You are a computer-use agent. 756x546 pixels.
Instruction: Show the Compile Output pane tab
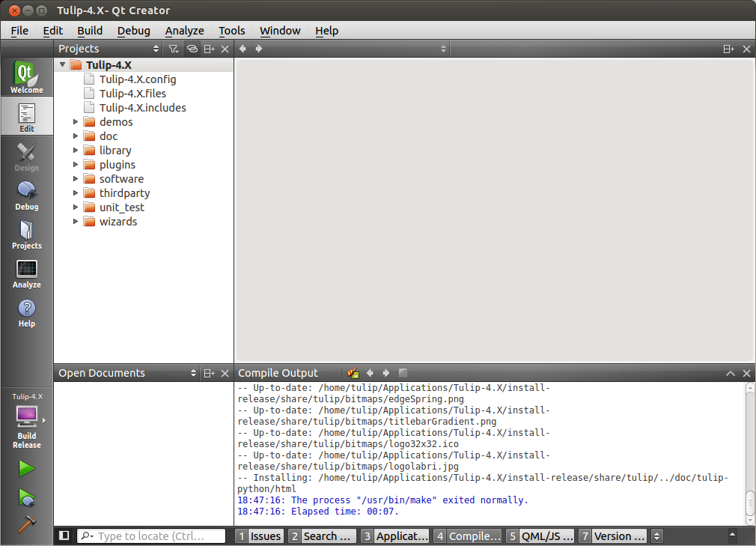tap(467, 536)
